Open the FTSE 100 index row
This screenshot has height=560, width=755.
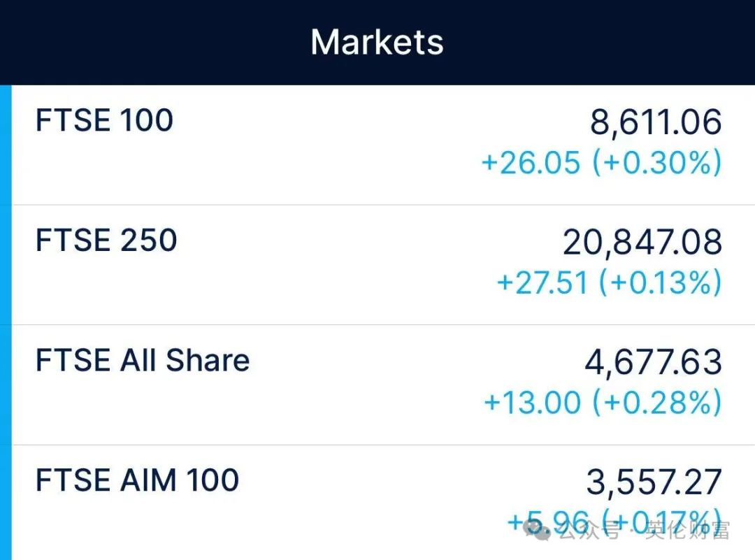377,145
